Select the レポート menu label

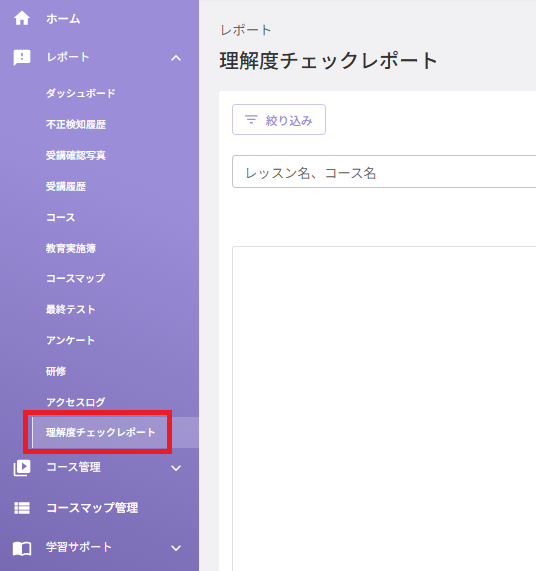tap(68, 57)
